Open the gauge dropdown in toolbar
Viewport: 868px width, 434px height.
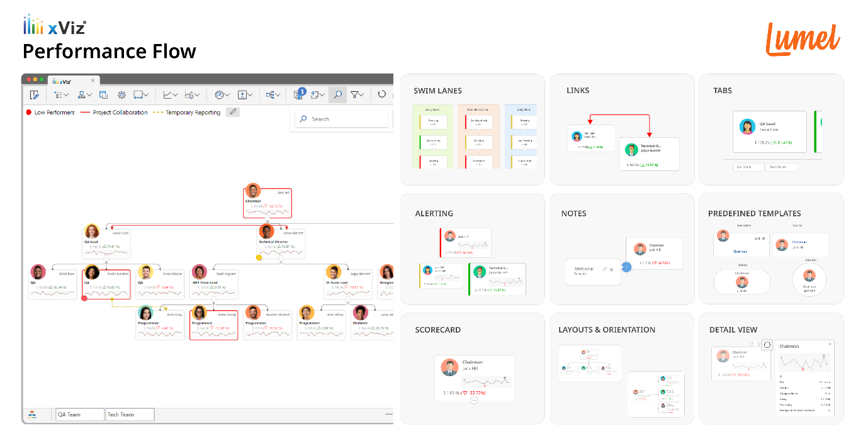[x=222, y=94]
